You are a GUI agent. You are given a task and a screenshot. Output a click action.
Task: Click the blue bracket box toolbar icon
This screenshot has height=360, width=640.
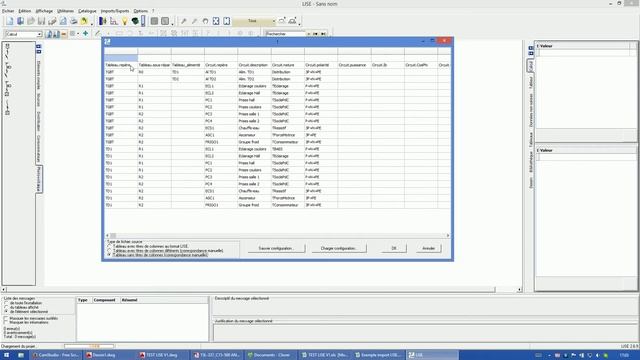click(227, 21)
